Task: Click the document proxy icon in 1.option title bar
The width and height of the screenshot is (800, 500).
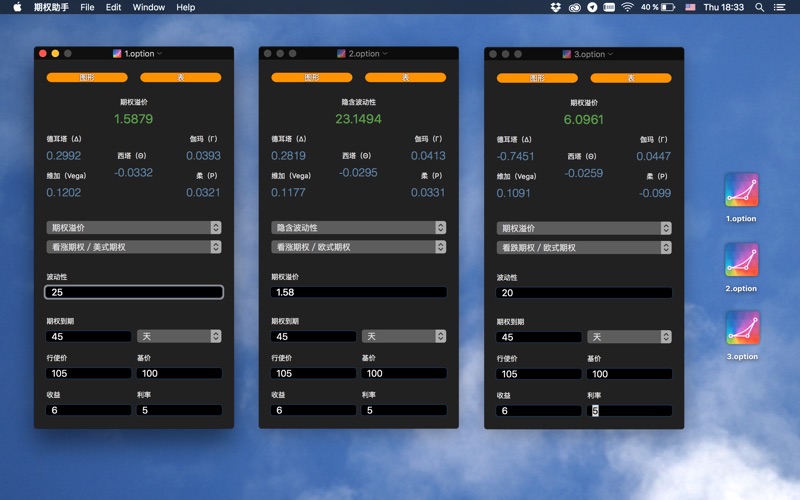Action: (118, 54)
